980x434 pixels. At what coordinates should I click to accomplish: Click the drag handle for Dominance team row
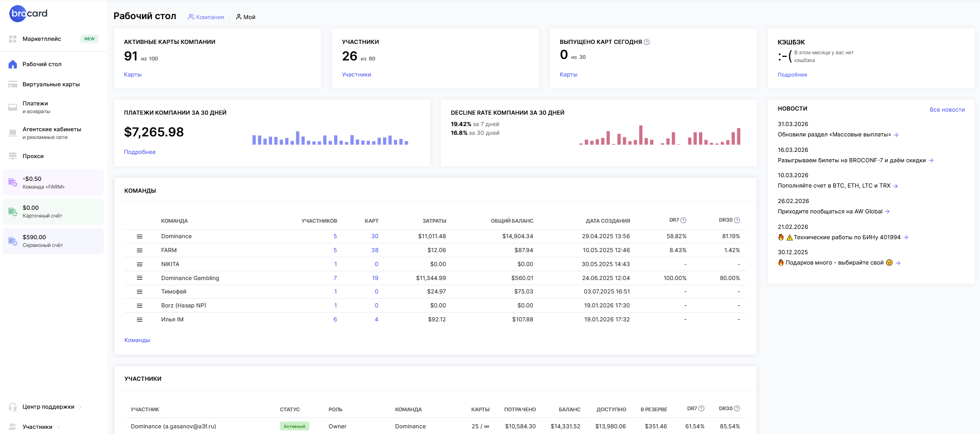click(x=139, y=237)
